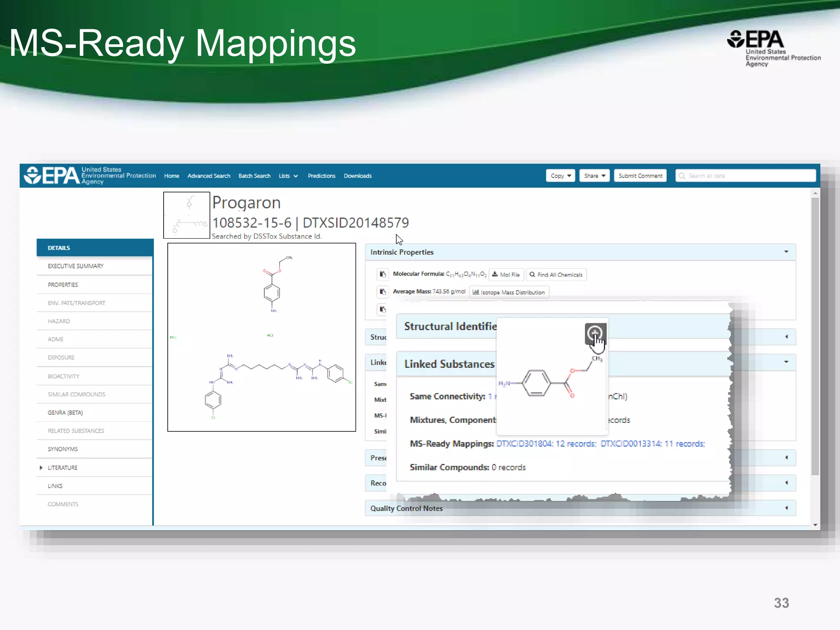
Task: Open the Exposure section
Action: coord(94,358)
